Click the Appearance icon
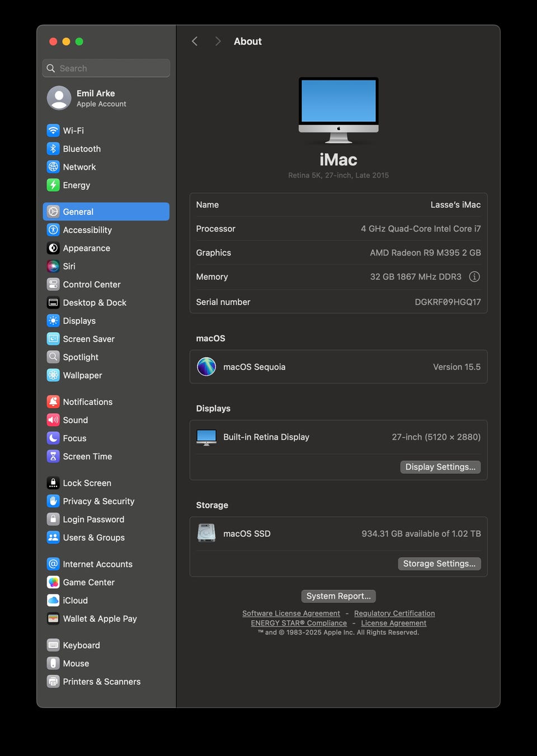Viewport: 537px width, 756px height. click(53, 248)
